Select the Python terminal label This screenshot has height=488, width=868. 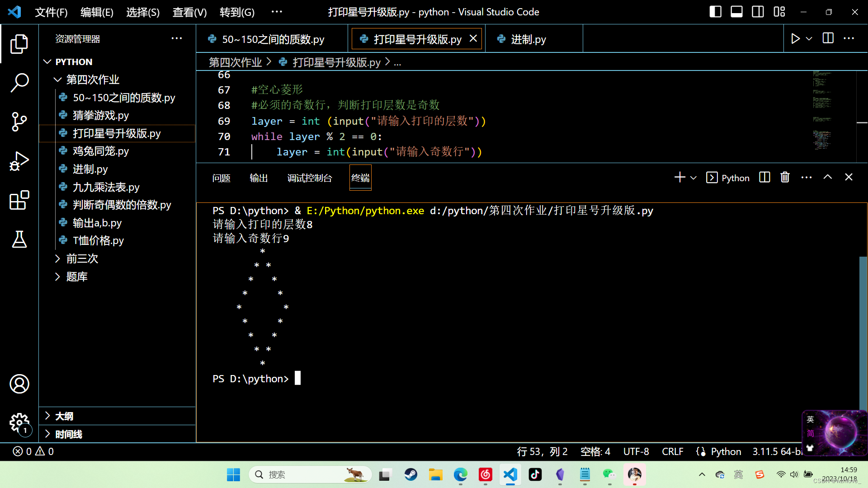pos(728,178)
